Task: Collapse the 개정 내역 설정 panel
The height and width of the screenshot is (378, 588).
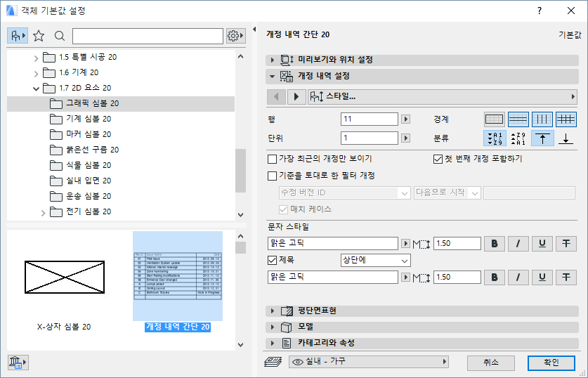Action: pyautogui.click(x=273, y=77)
